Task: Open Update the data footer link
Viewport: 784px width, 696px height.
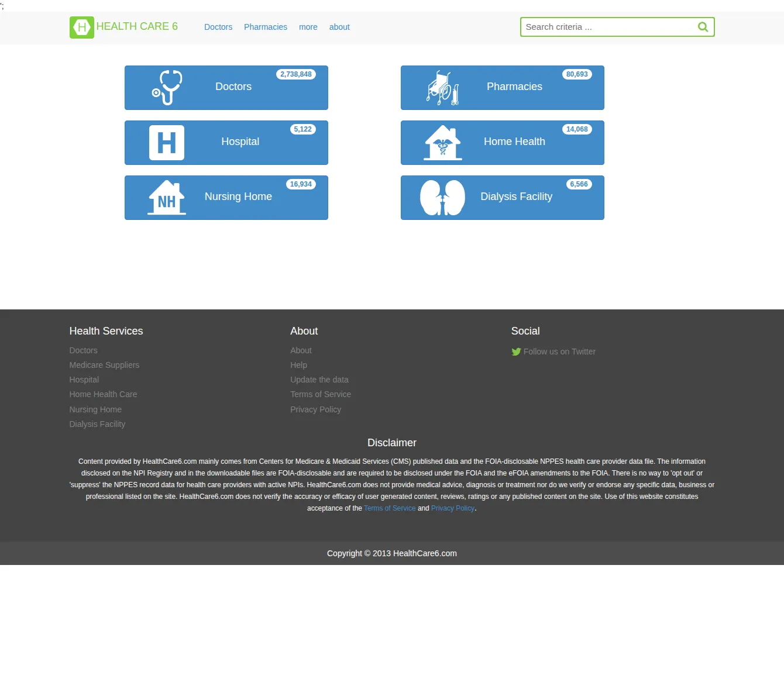Action: 319,380
